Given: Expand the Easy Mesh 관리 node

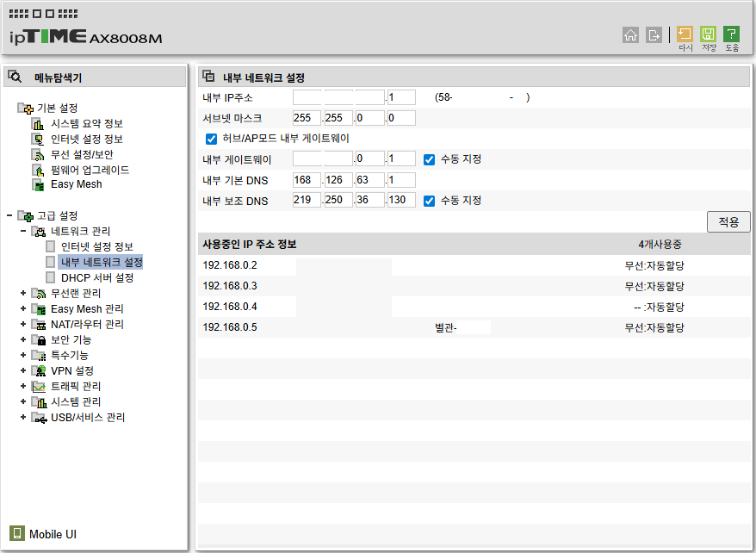Looking at the screenshot, I should coord(23,308).
